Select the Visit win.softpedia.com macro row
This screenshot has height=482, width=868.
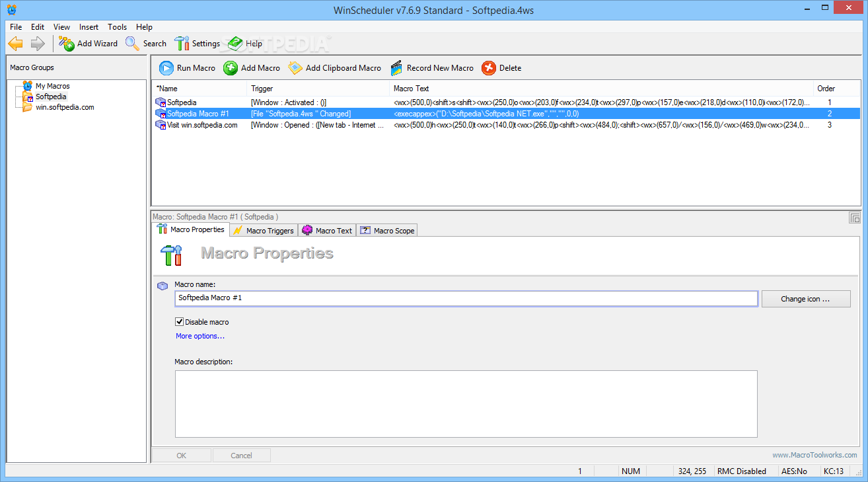(x=507, y=125)
